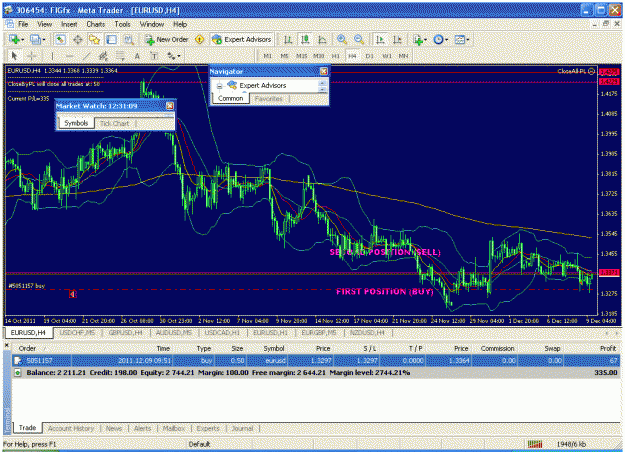Open the Periodicity clock dropdown

441,39
